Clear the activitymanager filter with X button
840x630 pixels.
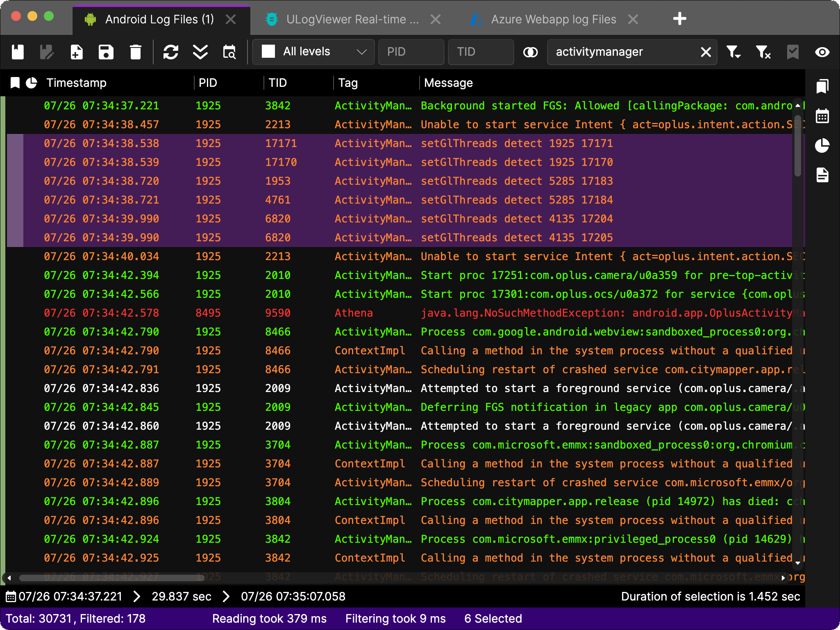pos(706,52)
